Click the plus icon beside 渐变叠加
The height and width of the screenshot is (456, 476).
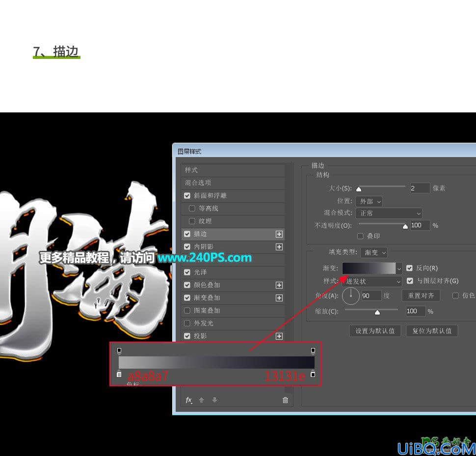click(279, 298)
